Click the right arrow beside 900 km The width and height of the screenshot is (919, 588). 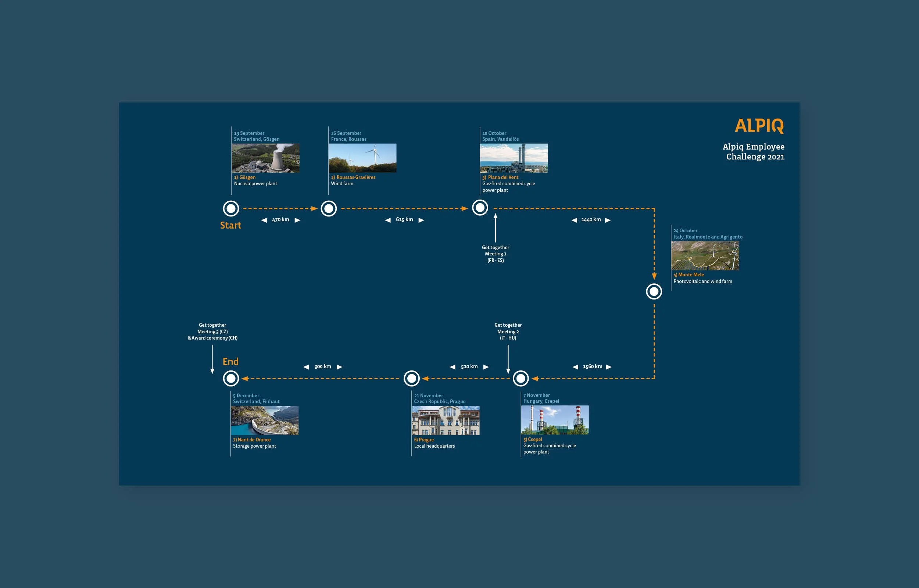click(339, 367)
